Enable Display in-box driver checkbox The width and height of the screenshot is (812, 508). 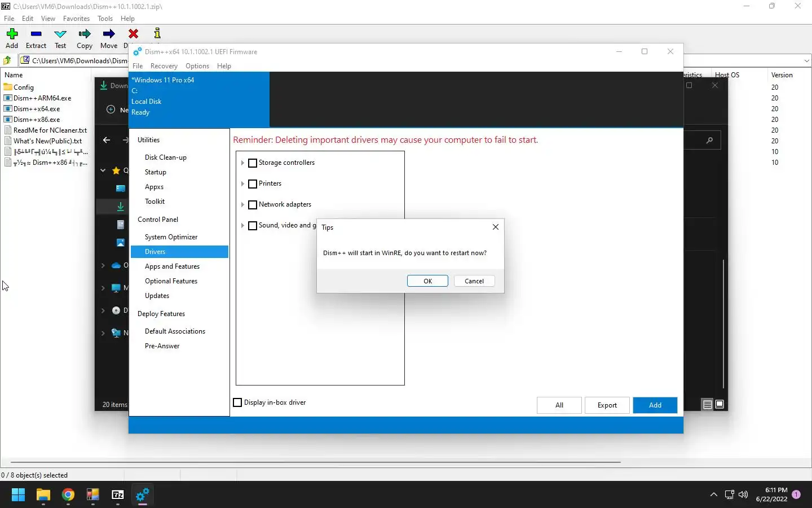tap(237, 402)
